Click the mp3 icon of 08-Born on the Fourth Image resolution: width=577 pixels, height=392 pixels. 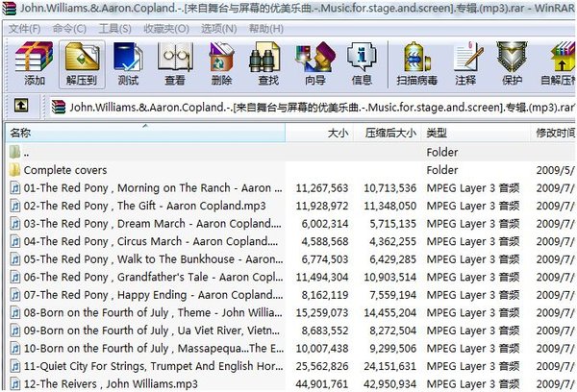15,312
